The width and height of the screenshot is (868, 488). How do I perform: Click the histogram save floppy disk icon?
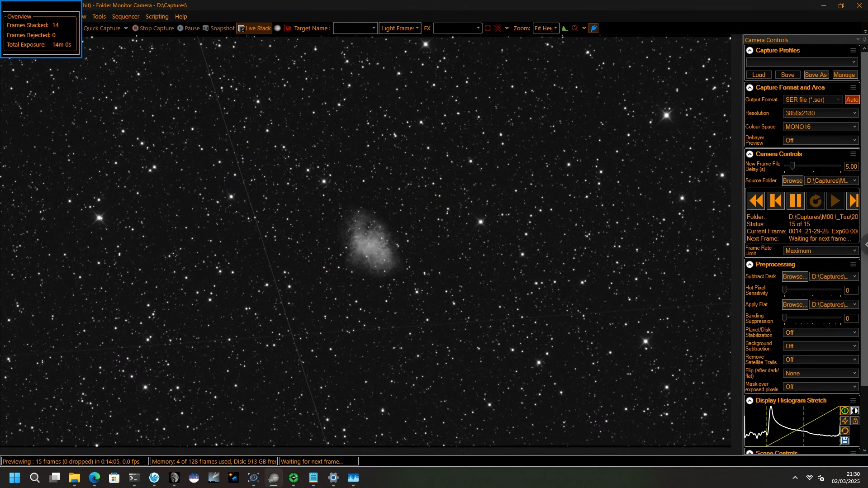[x=844, y=441]
